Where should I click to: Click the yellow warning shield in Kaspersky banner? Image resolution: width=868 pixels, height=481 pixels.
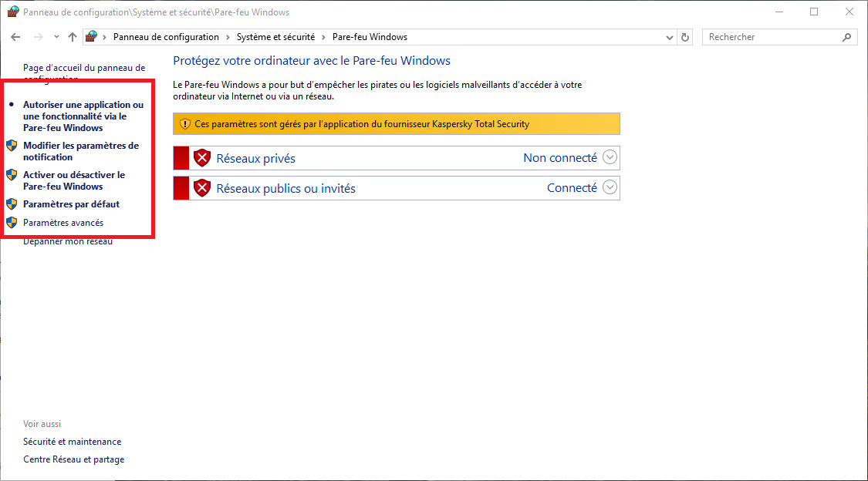click(184, 124)
